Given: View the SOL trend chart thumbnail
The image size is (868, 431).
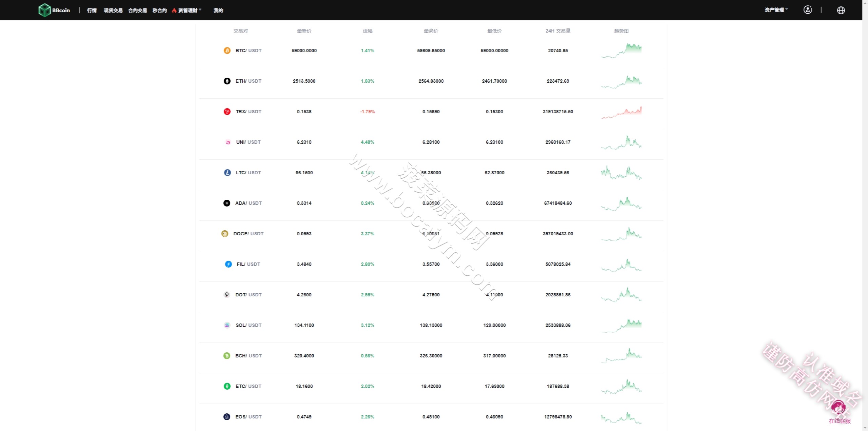Looking at the screenshot, I should pos(621,326).
